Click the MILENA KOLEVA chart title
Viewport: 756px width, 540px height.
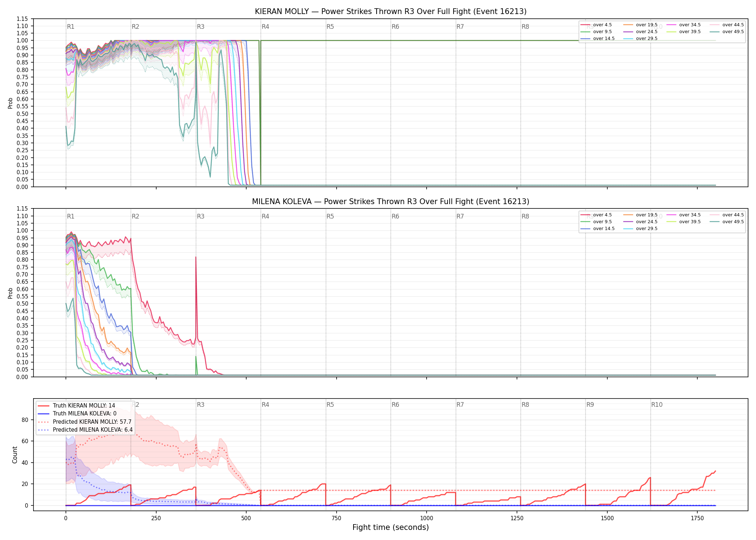[391, 202]
